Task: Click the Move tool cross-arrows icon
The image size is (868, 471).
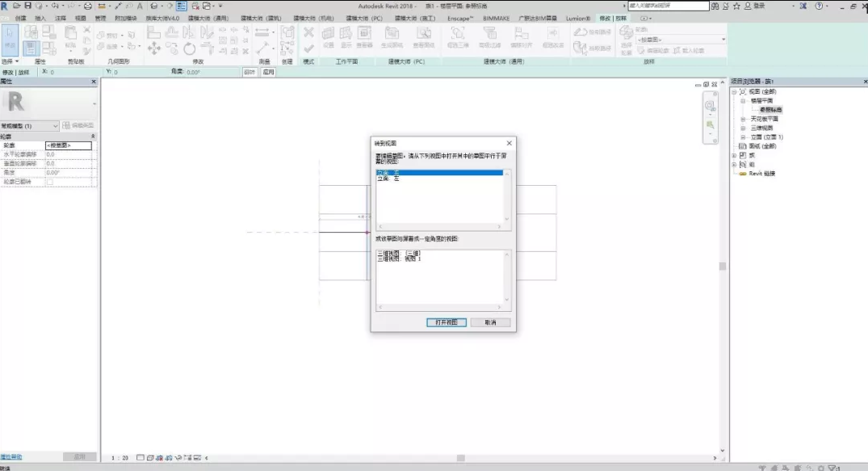Action: [154, 48]
